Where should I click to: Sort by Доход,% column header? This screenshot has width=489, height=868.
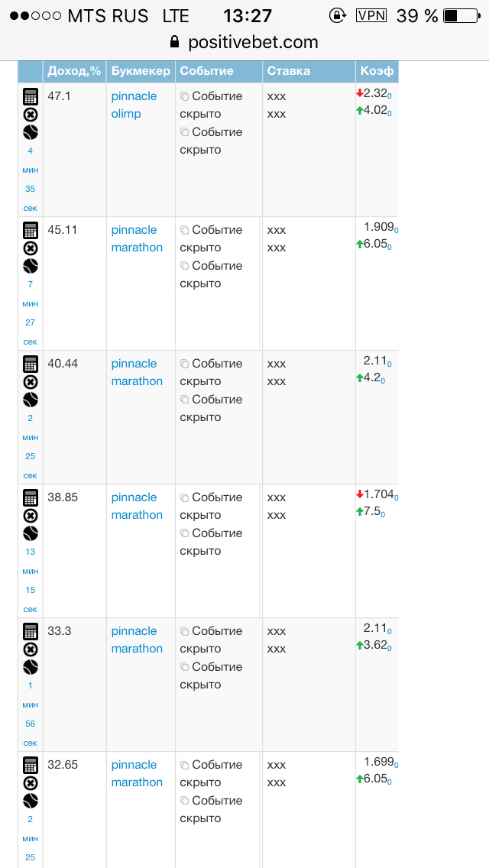pyautogui.click(x=74, y=71)
